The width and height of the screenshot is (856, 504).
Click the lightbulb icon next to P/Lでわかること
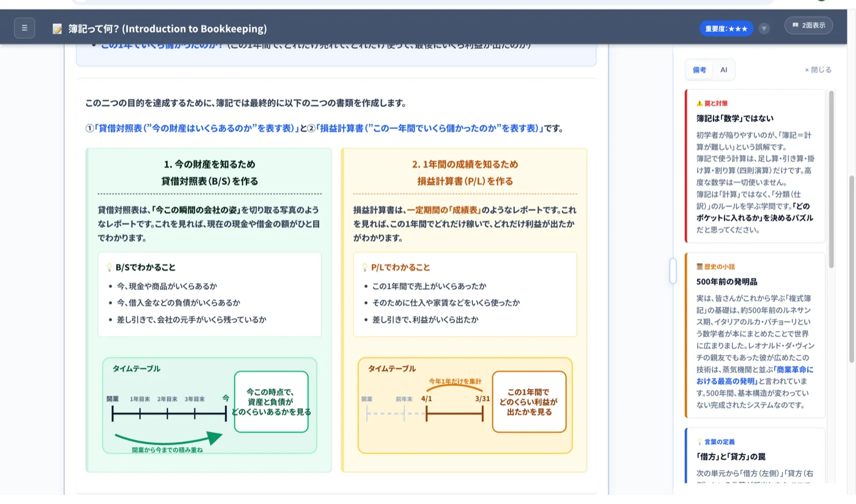coord(365,267)
